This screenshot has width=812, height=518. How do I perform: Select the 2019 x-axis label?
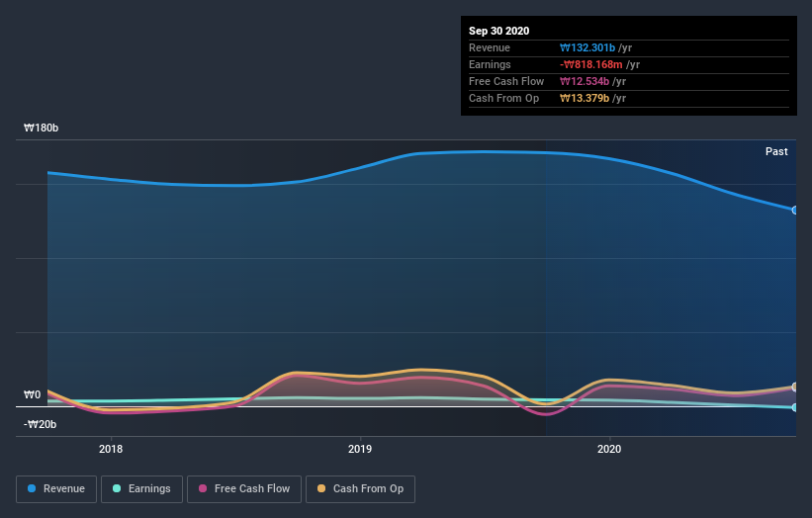click(360, 449)
